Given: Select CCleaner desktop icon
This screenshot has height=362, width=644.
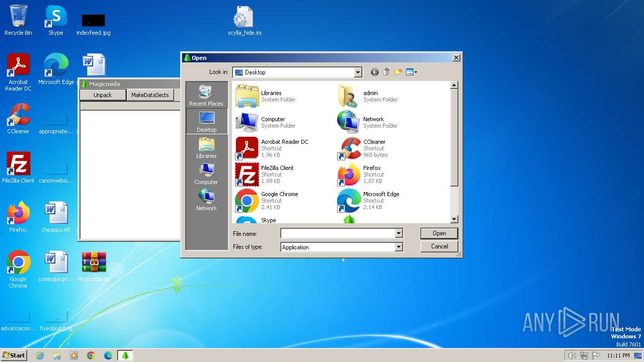Looking at the screenshot, I should point(18,119).
